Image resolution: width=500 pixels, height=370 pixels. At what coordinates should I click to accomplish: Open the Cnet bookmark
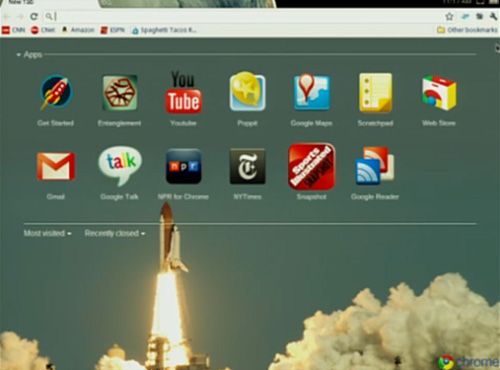(x=43, y=30)
